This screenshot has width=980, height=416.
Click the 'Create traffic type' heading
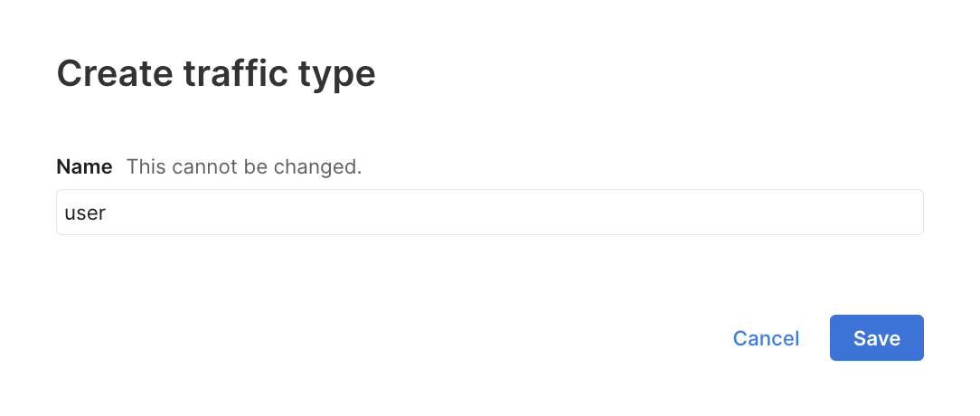216,74
